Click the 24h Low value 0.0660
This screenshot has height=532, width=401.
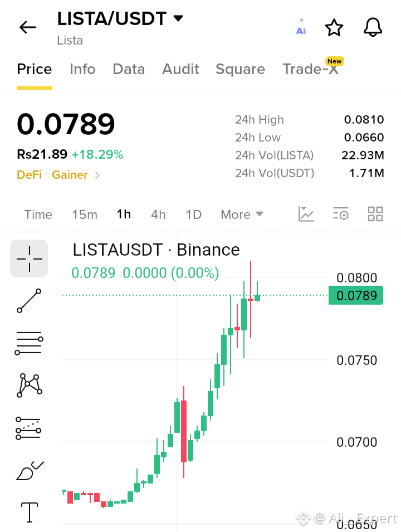[364, 138]
